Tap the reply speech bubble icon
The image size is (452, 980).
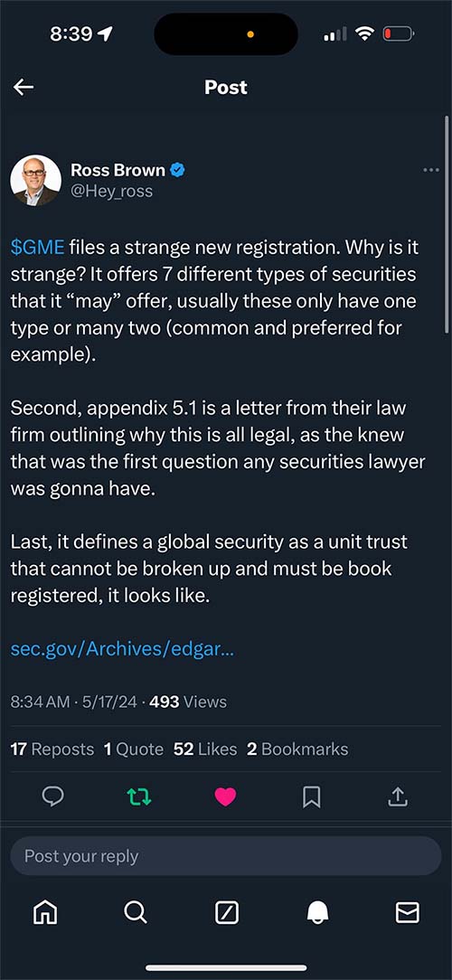tap(52, 796)
